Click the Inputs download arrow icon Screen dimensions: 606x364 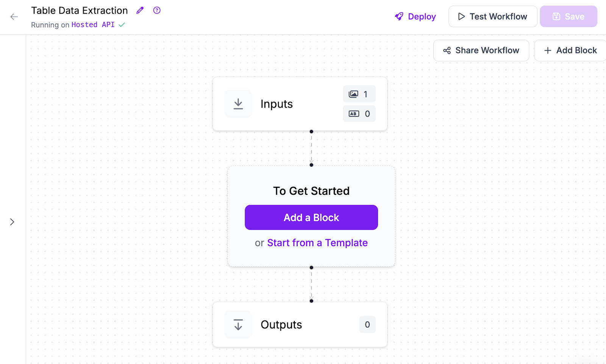[x=238, y=104]
